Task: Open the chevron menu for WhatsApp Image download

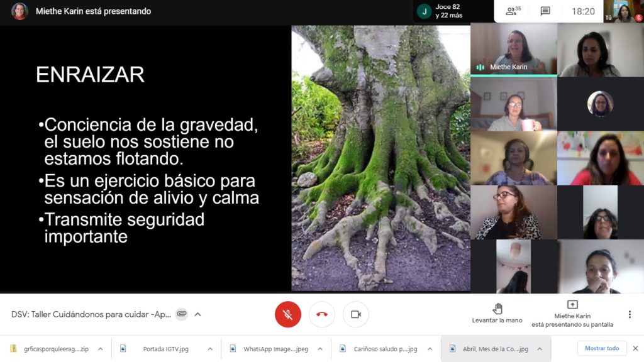Action: pos(319,349)
